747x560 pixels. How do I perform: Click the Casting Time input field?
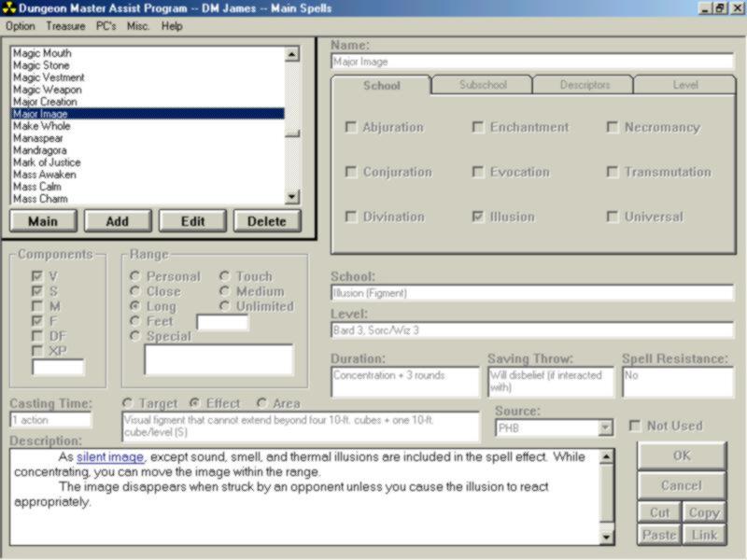pyautogui.click(x=50, y=420)
